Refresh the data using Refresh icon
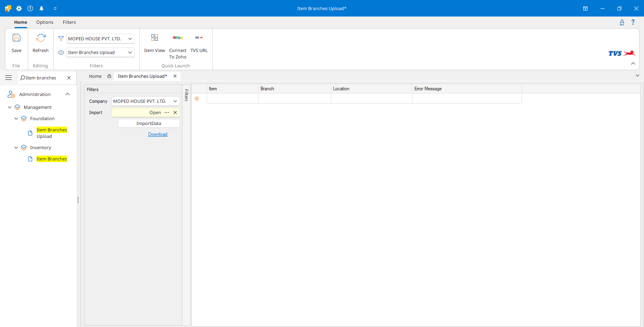This screenshot has width=644, height=327. click(x=41, y=38)
